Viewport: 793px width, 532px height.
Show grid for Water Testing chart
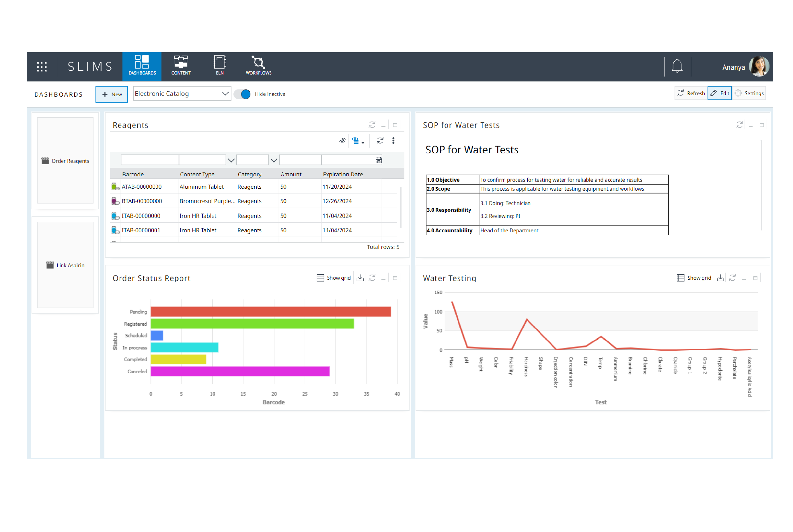693,278
